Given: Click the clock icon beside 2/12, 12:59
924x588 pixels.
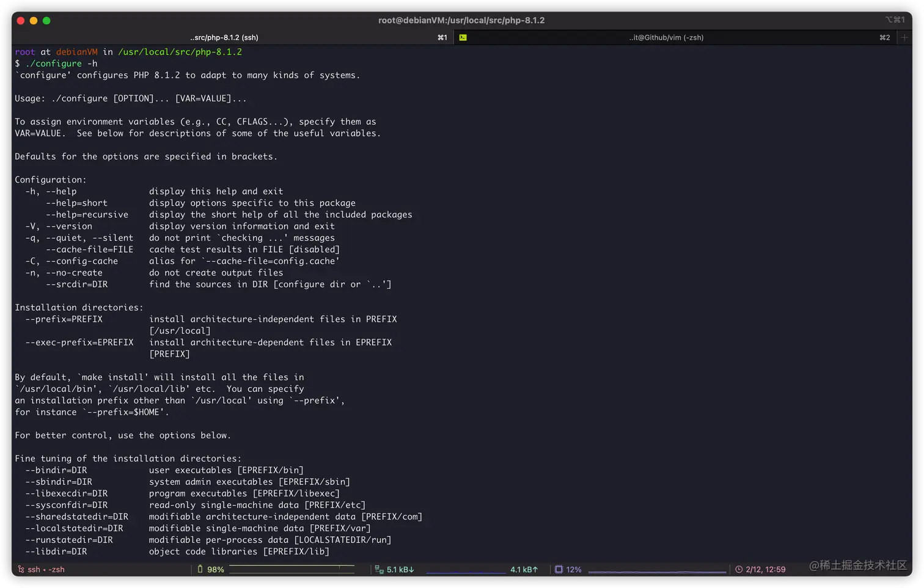Looking at the screenshot, I should [x=739, y=569].
